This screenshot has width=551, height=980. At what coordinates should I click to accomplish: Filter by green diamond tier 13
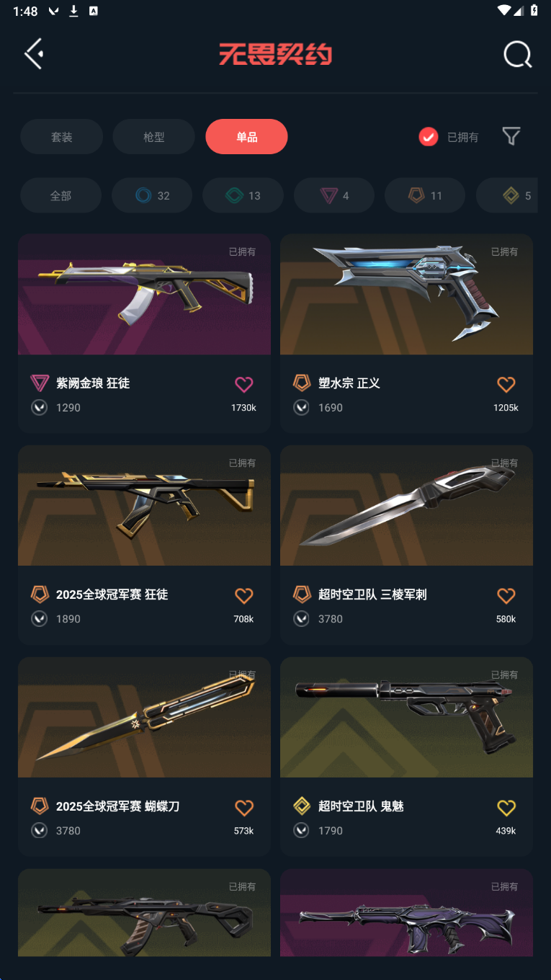click(x=243, y=195)
